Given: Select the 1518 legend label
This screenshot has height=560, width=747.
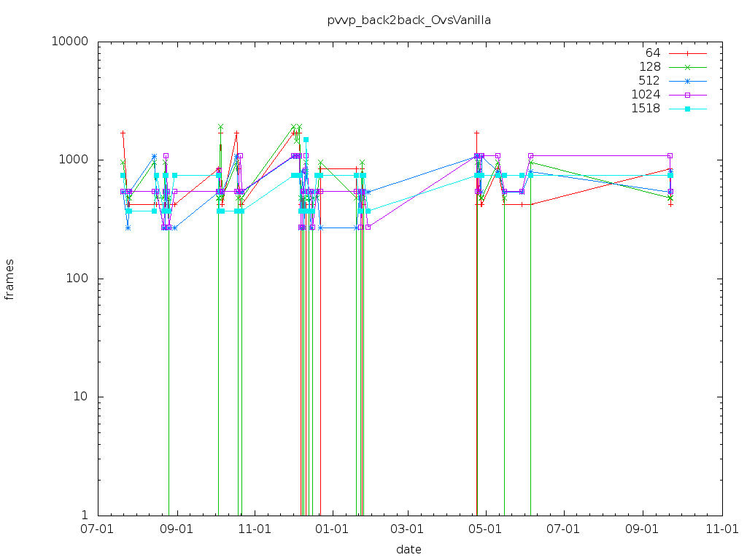Looking at the screenshot, I should 646,109.
